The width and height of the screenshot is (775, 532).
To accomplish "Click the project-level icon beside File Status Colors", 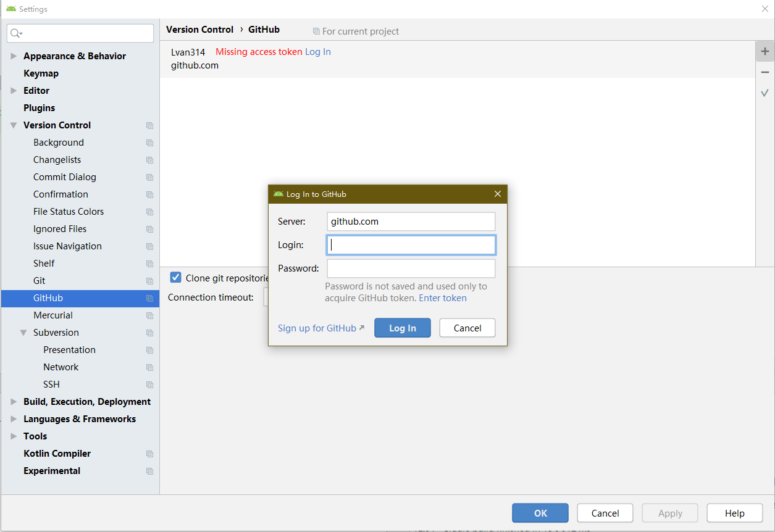I will pyautogui.click(x=149, y=212).
